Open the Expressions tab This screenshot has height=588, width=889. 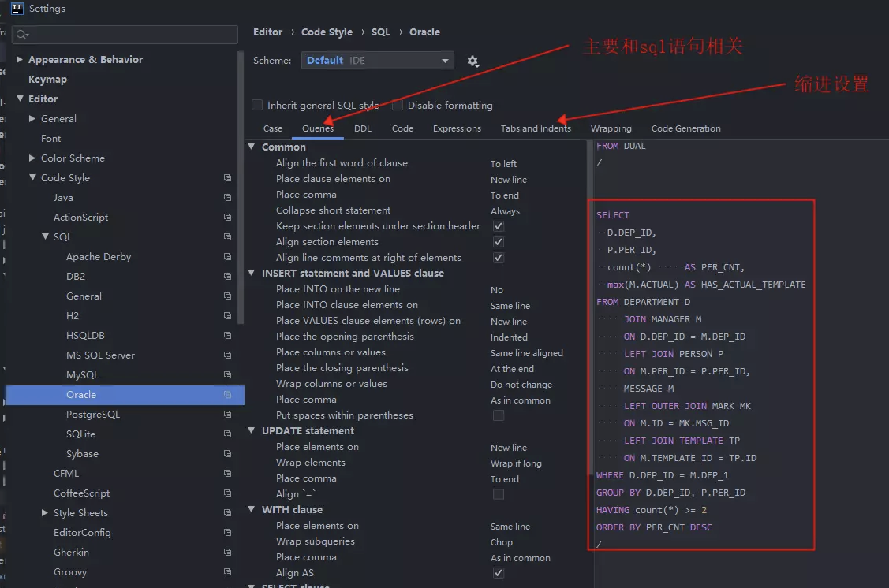click(x=457, y=128)
